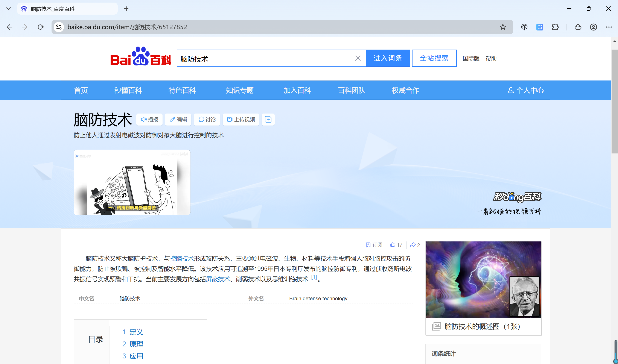This screenshot has height=364, width=618.
Task: Click the text Brain defense technology
Action: click(x=318, y=298)
